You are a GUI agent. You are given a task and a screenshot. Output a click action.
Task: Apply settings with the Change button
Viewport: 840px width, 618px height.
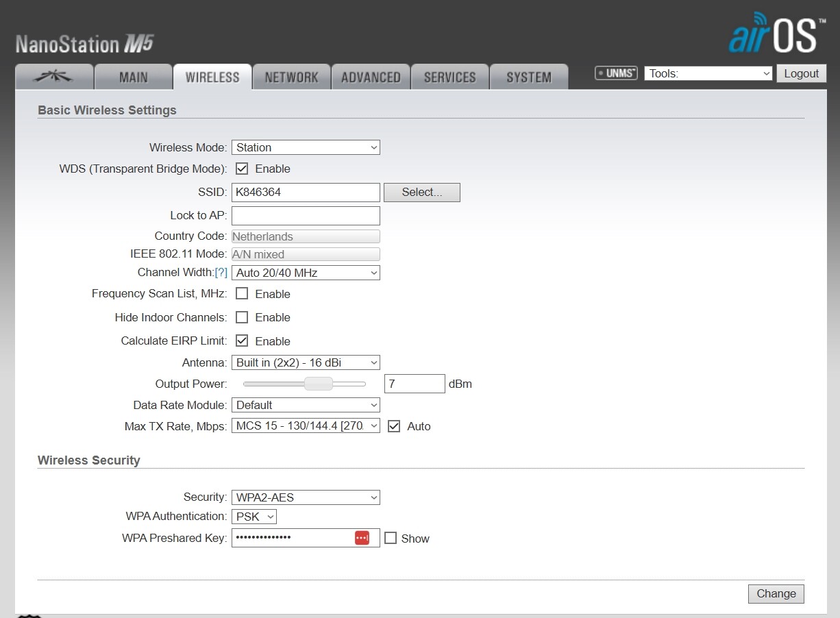click(x=776, y=593)
